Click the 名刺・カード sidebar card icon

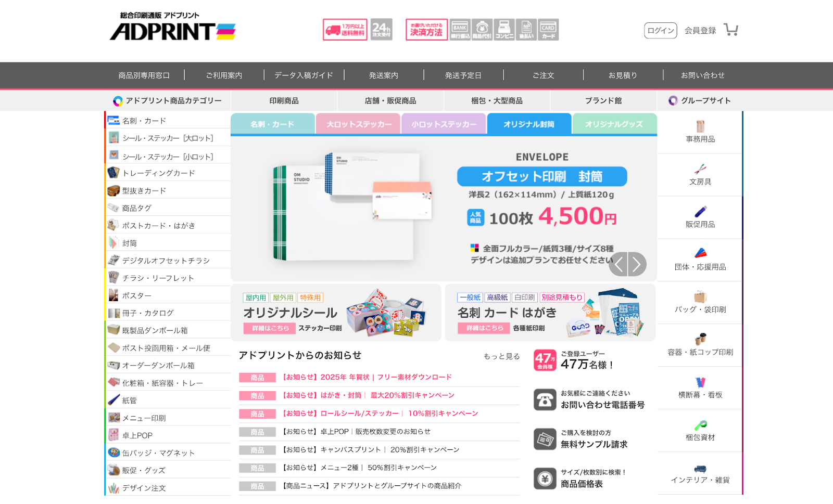(113, 121)
